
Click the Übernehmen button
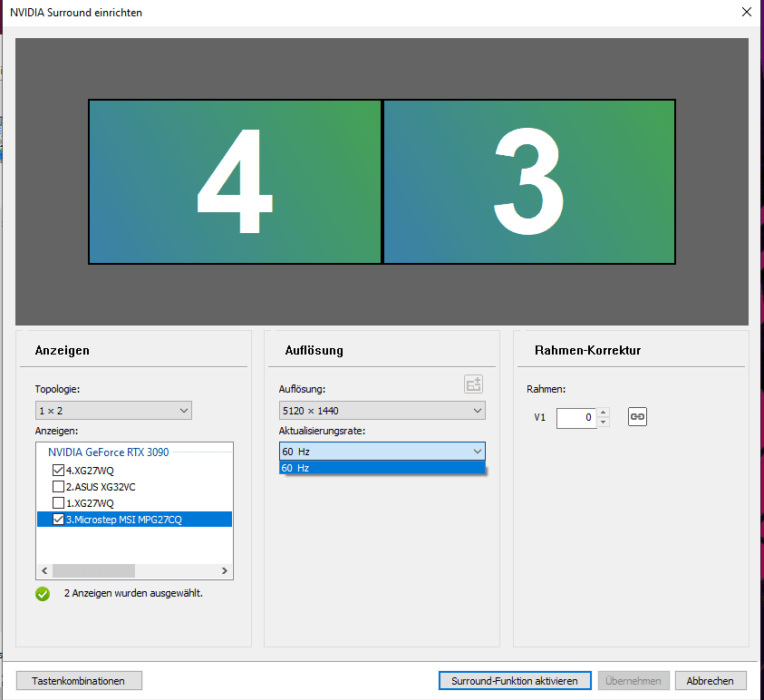click(x=633, y=680)
